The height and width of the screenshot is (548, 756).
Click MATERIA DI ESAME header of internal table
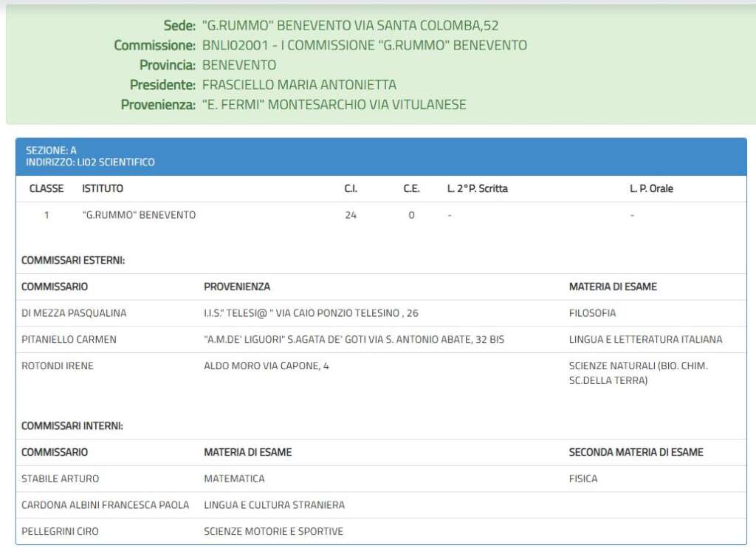coord(248,453)
